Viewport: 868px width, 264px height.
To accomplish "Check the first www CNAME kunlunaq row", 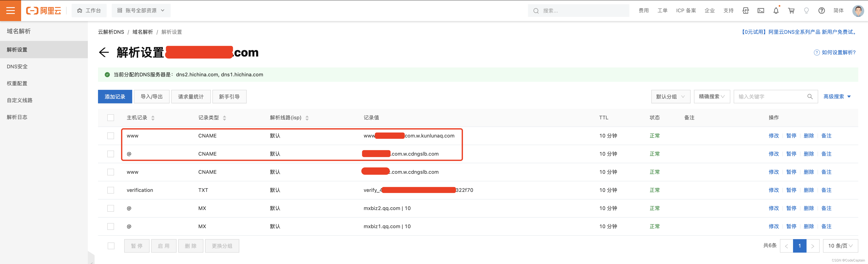I will tap(110, 136).
